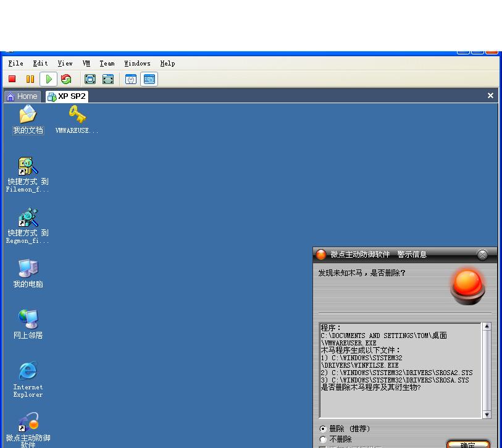Switch to the Home tab
This screenshot has height=448, width=502.
pyautogui.click(x=22, y=96)
